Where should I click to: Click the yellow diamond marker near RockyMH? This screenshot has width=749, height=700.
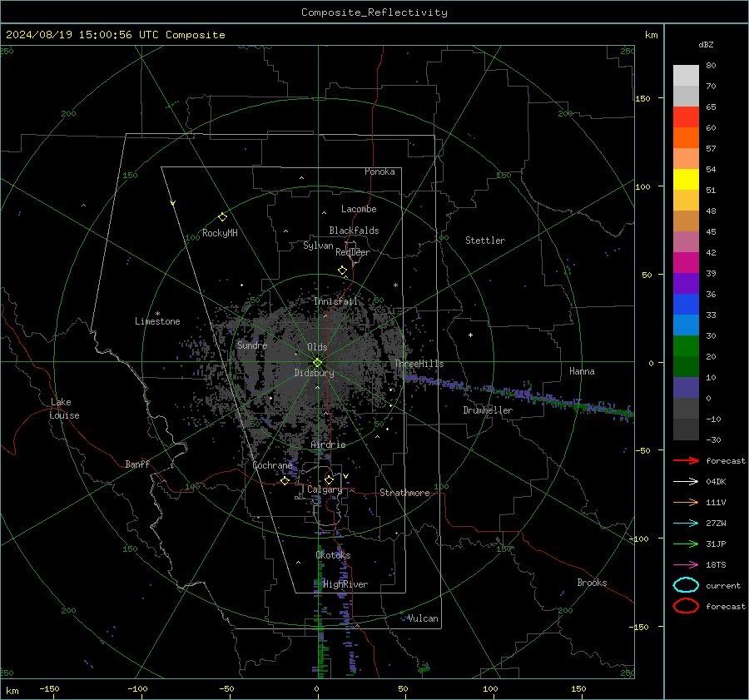(222, 217)
